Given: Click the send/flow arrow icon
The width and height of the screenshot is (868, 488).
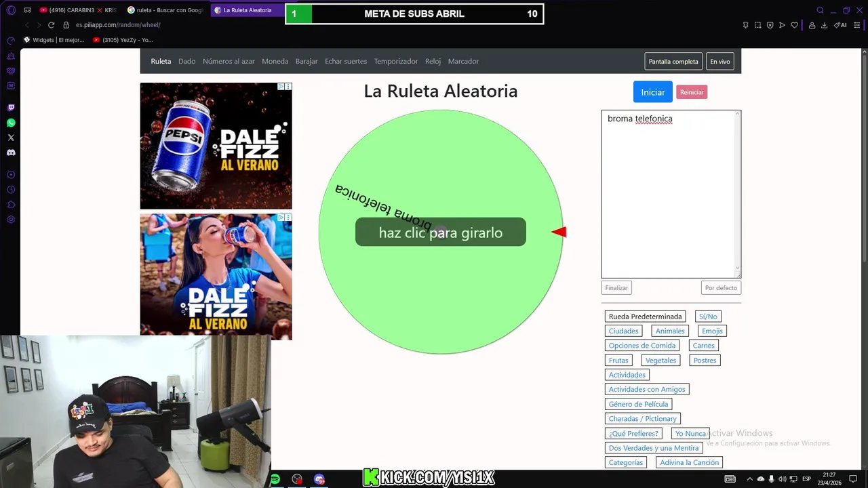Looking at the screenshot, I should (782, 25).
